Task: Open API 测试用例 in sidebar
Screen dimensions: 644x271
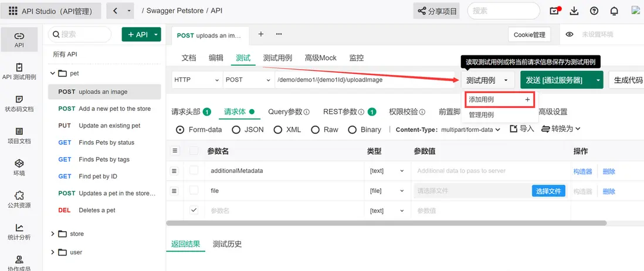Action: 19,72
